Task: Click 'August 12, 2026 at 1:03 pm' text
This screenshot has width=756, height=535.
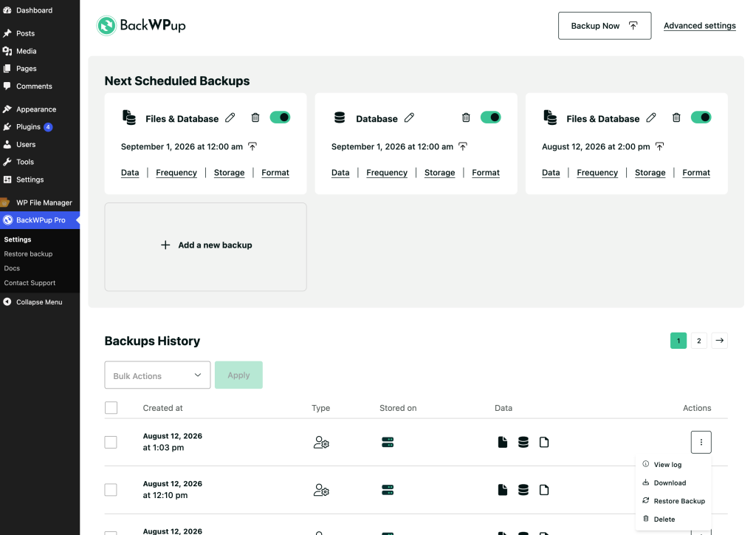Action: (173, 442)
